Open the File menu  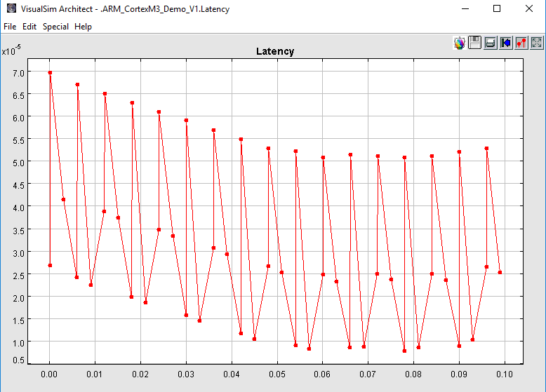10,27
